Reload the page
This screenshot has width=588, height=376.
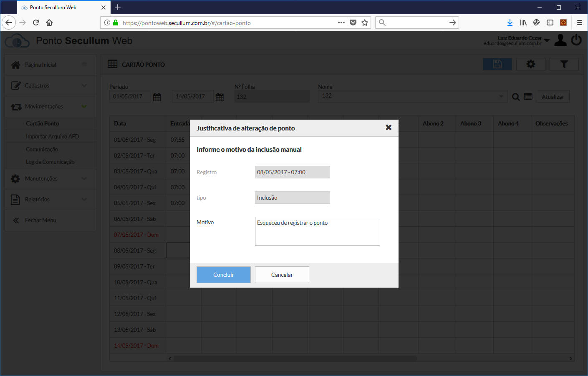pos(36,23)
